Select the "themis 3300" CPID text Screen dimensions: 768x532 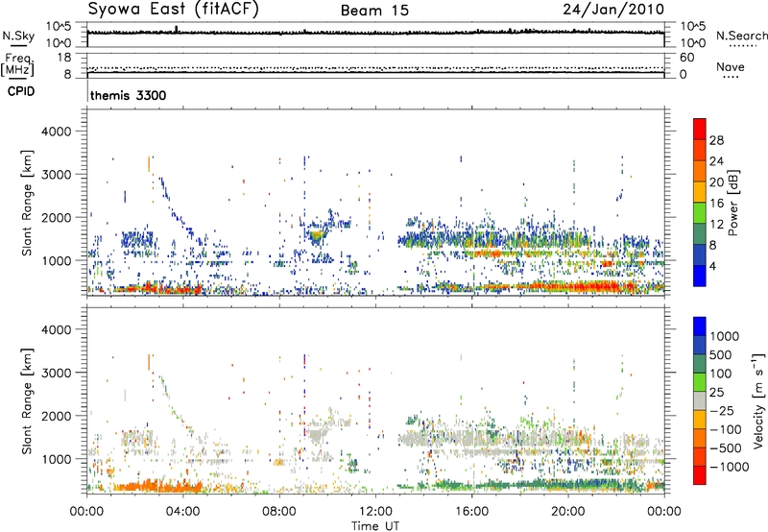(129, 95)
